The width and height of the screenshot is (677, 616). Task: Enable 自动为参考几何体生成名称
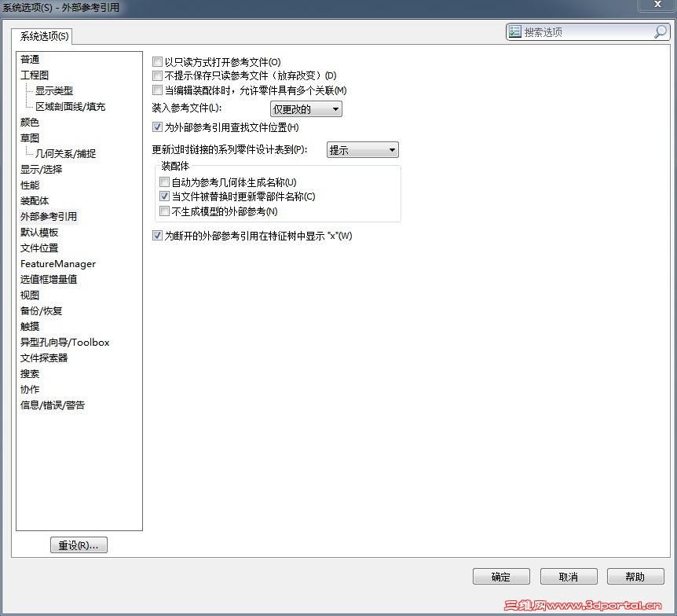pyautogui.click(x=164, y=181)
